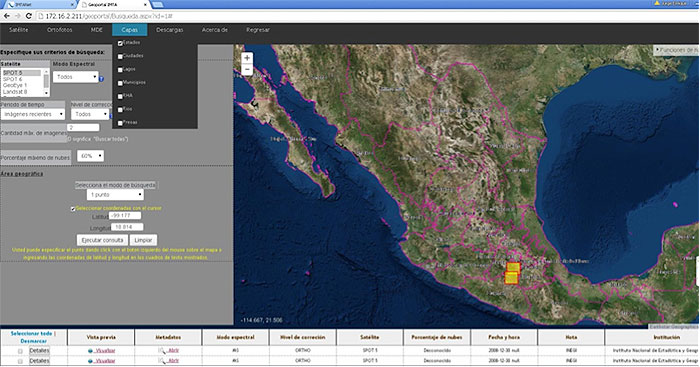The width and height of the screenshot is (700, 367).
Task: Click the Abrir metadata link in the first row
Action: tap(173, 350)
